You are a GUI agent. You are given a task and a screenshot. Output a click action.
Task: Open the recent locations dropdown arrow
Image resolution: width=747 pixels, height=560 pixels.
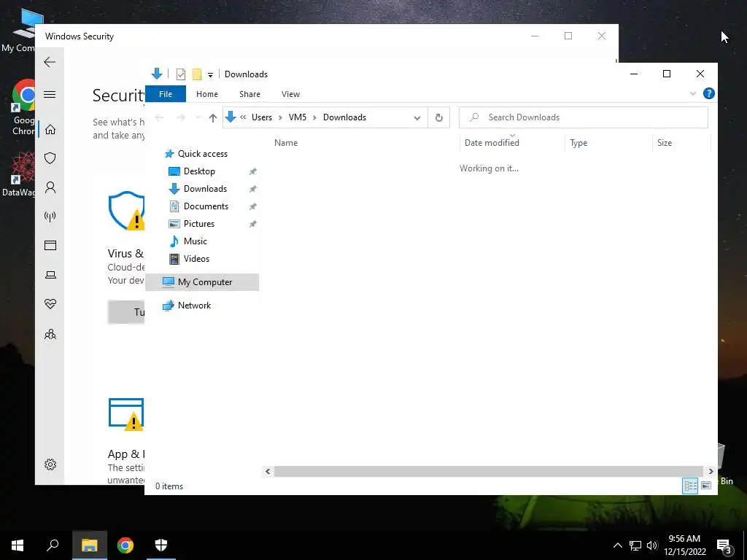(198, 117)
